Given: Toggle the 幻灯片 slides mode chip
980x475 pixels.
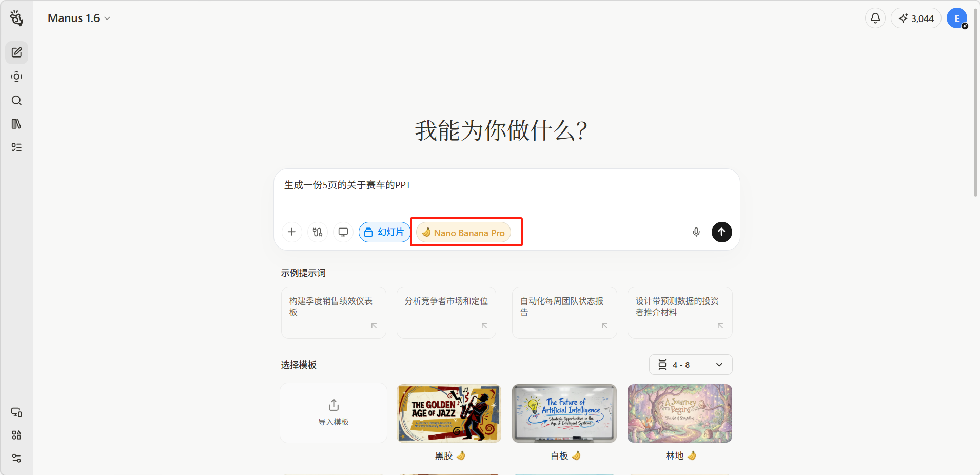Looking at the screenshot, I should [x=384, y=232].
